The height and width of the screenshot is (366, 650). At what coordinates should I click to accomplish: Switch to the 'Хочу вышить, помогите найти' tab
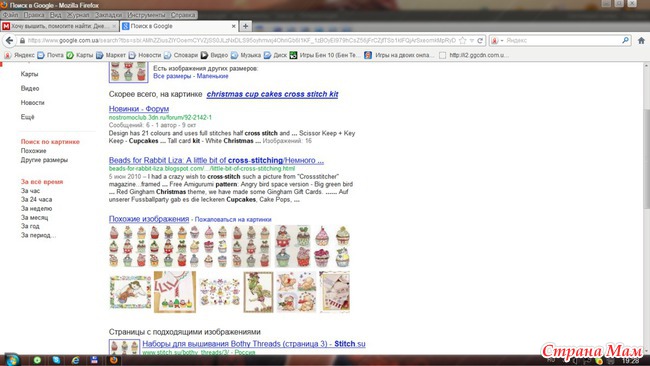tap(59, 26)
